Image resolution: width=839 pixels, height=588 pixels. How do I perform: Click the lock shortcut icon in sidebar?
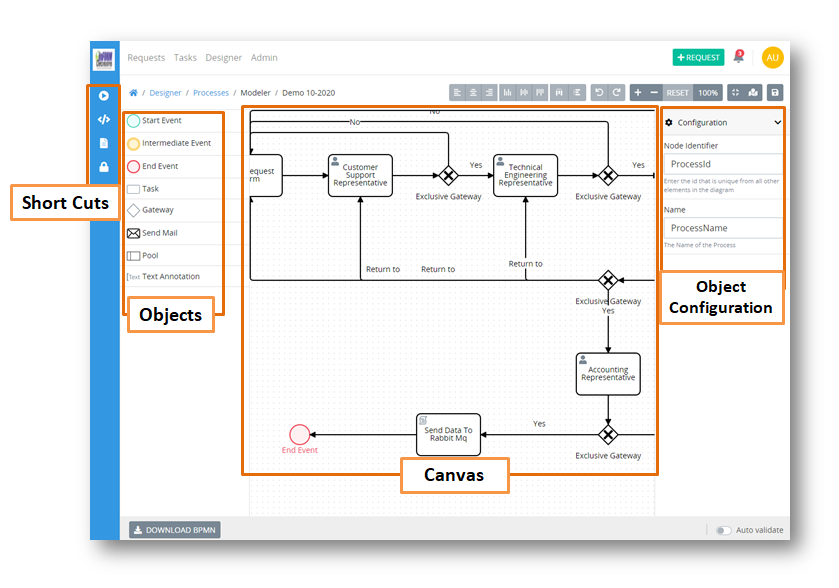tap(104, 167)
